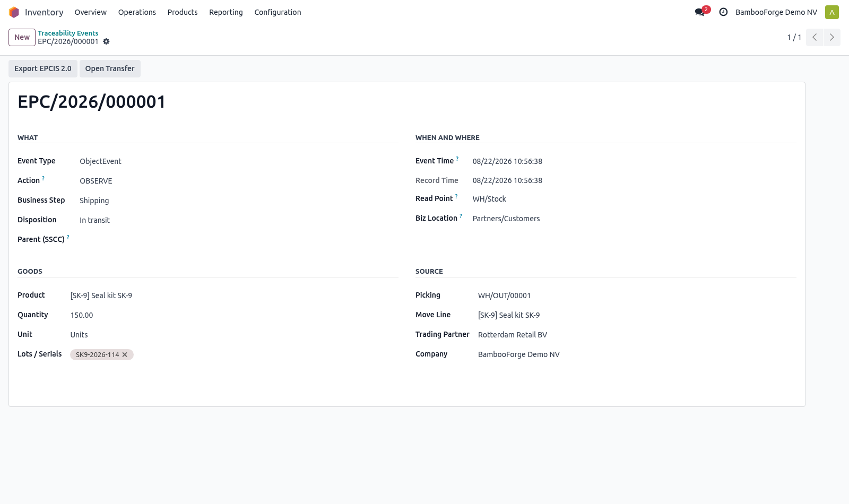
Task: Open the record actions gear icon
Action: pos(106,41)
